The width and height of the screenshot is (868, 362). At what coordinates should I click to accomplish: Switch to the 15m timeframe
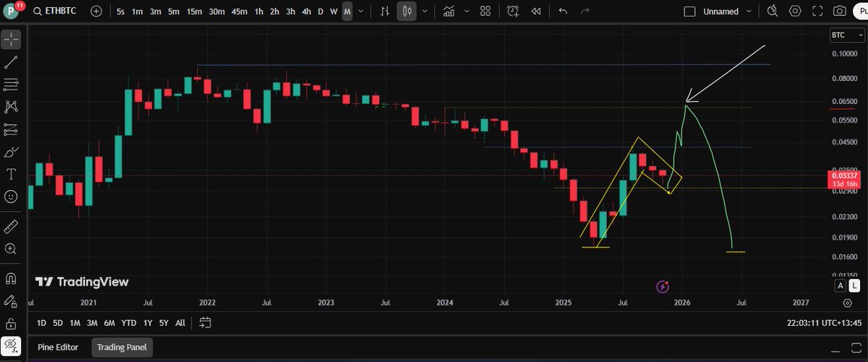pos(194,12)
